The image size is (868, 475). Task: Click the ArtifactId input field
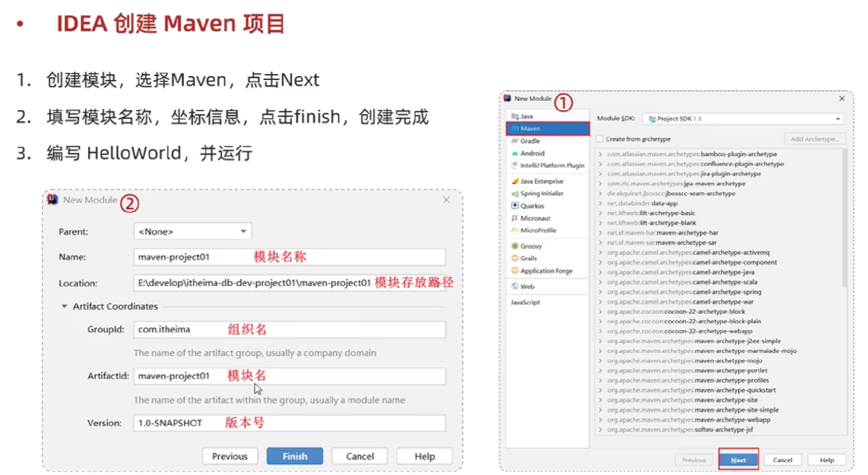tap(289, 376)
